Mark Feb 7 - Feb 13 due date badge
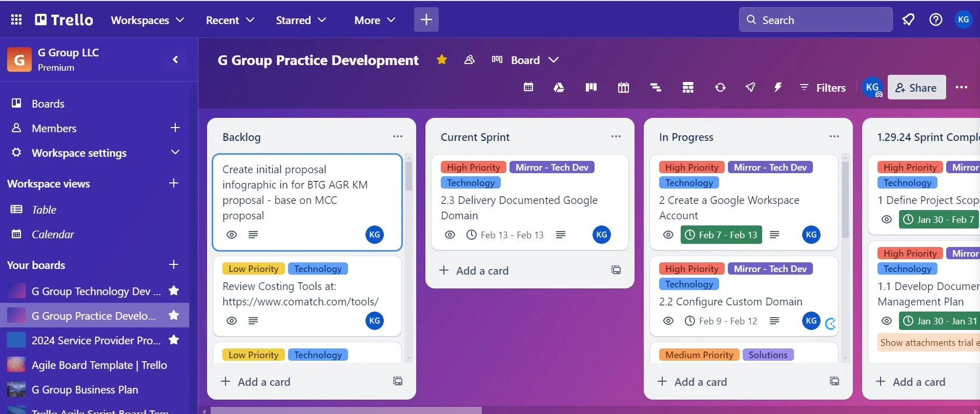The width and height of the screenshot is (980, 414). point(721,235)
